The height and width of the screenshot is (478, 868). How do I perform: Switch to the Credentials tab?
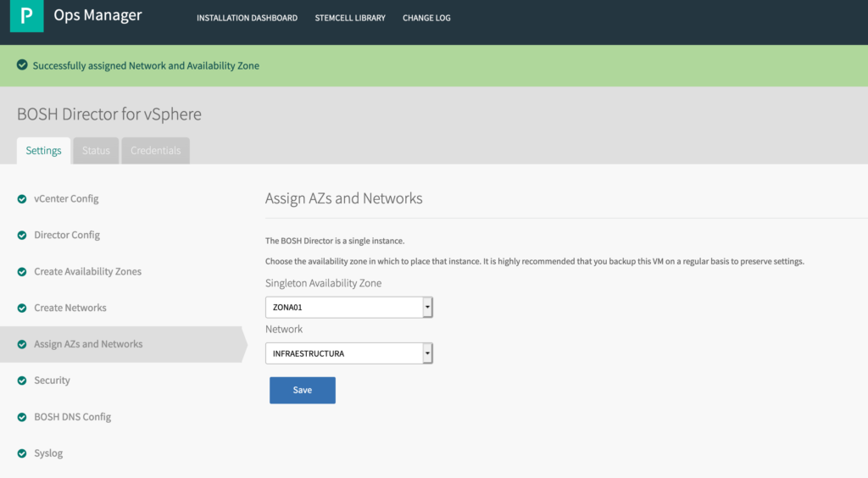tap(156, 151)
